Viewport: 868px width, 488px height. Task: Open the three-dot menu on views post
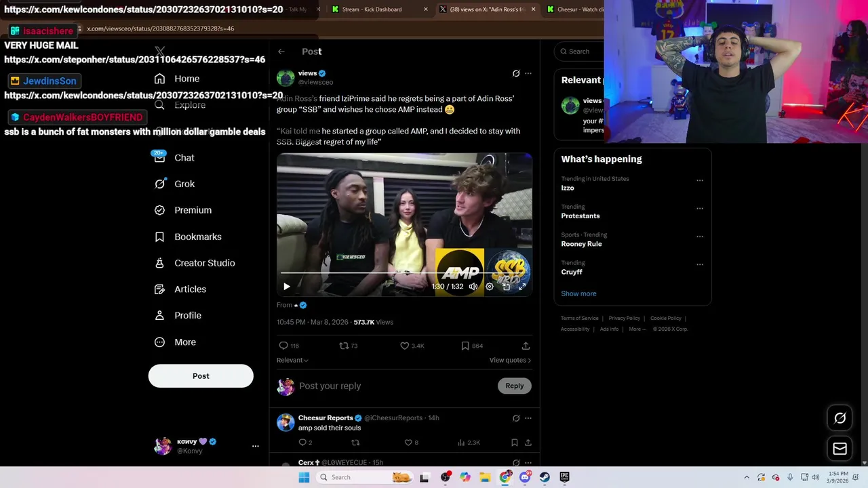tap(528, 73)
